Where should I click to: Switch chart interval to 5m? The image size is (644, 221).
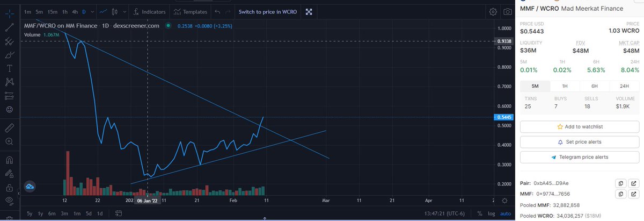coord(39,11)
